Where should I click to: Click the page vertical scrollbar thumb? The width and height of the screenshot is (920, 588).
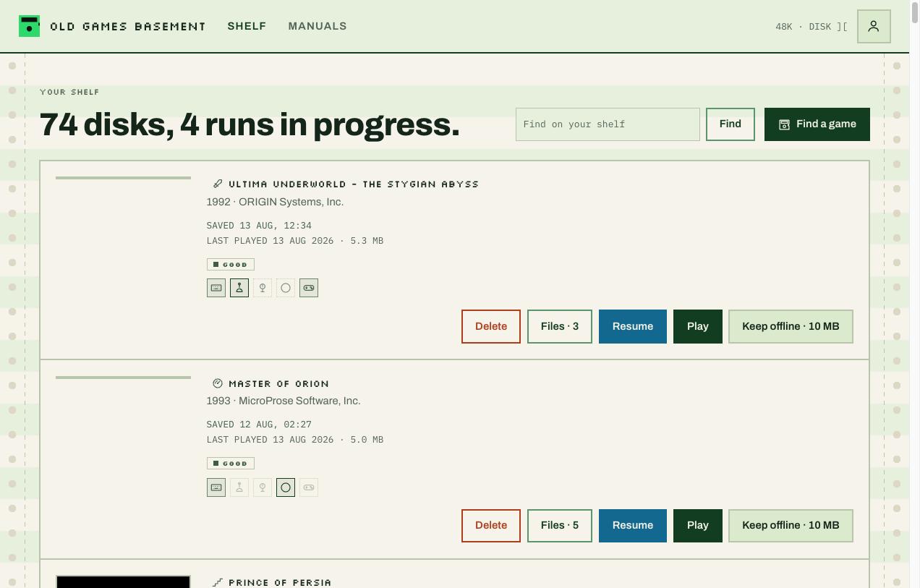click(914, 14)
